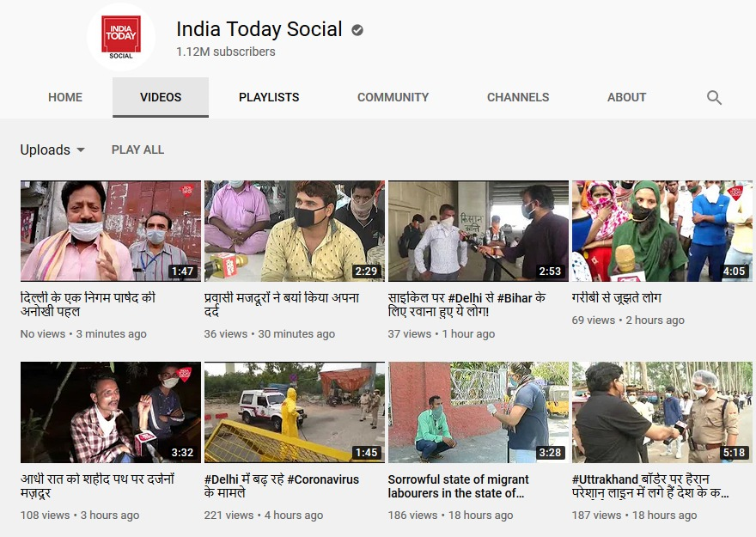Click '1.12M subscribers' text
This screenshot has width=756, height=537.
click(x=226, y=52)
